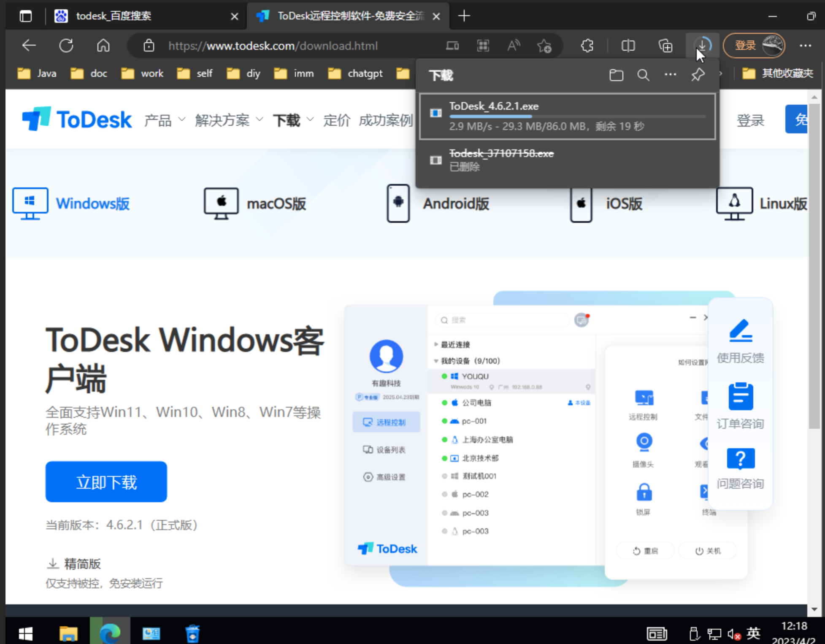Open the Collections panel

click(x=665, y=46)
